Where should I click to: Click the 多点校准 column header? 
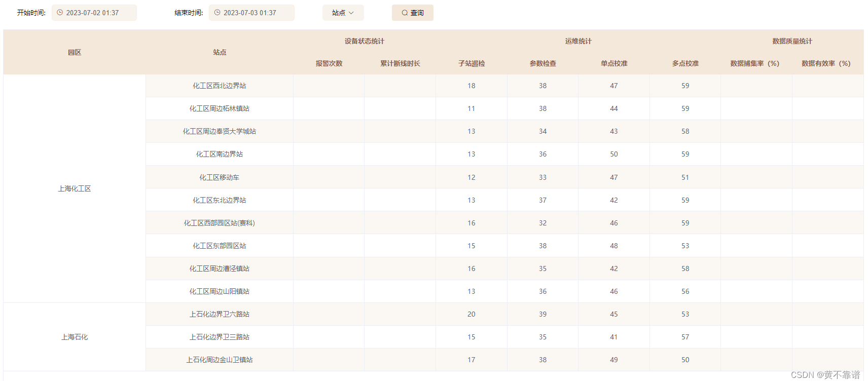[685, 63]
